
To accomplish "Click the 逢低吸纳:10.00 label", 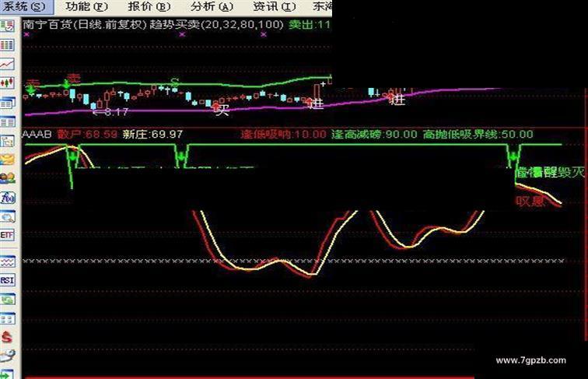I will point(283,135).
